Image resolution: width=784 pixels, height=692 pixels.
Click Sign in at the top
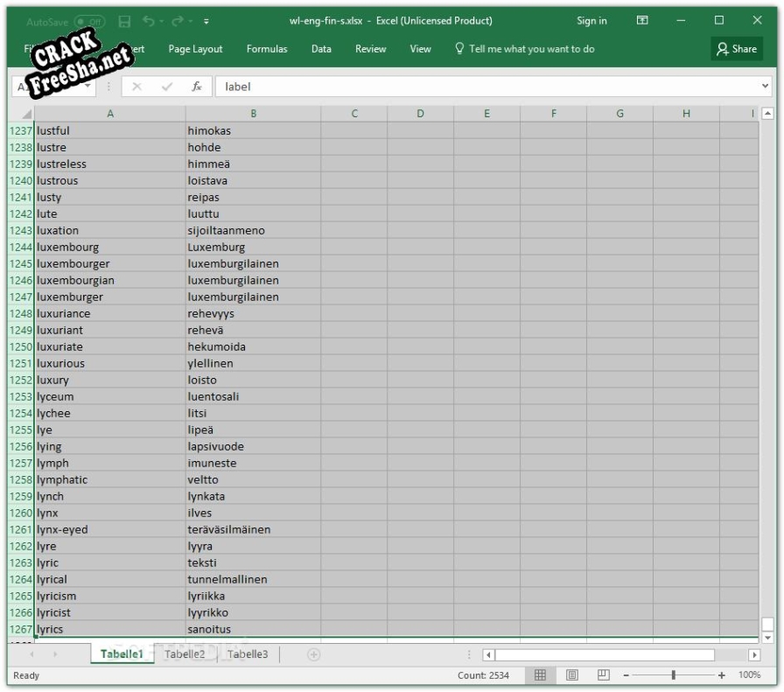[x=591, y=21]
